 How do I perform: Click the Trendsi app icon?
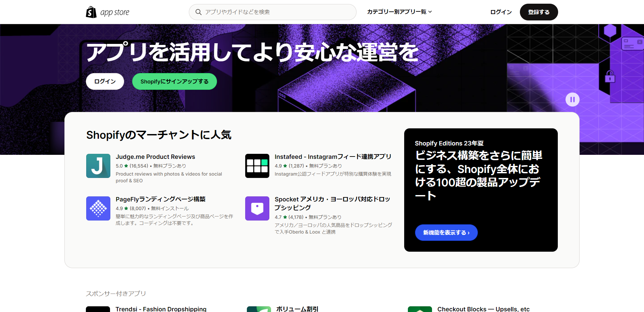(98, 309)
